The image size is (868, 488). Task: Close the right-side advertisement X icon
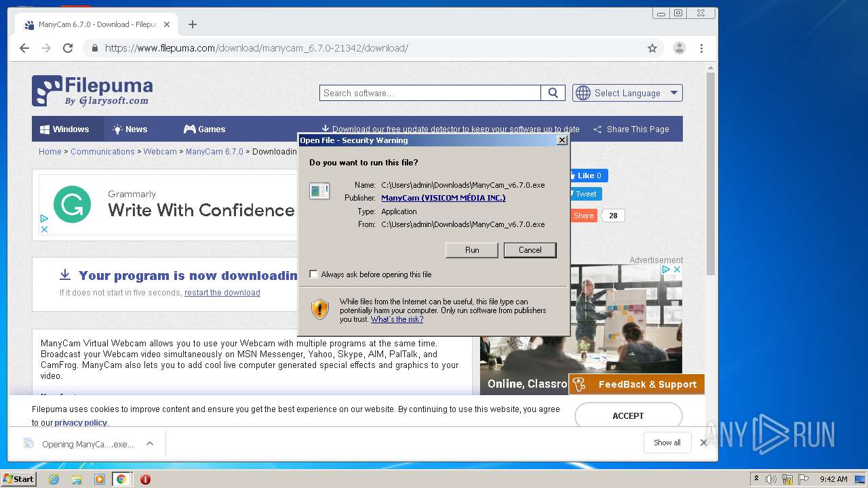[x=677, y=270]
